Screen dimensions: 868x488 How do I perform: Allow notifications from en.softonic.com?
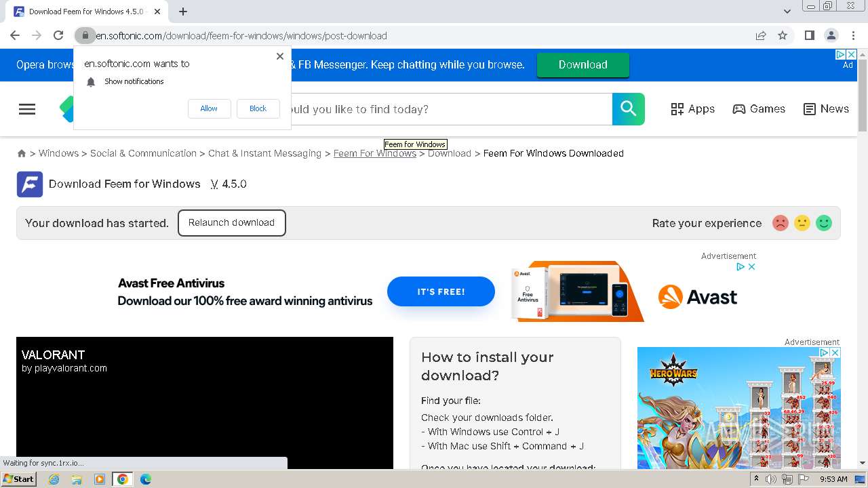pyautogui.click(x=209, y=108)
